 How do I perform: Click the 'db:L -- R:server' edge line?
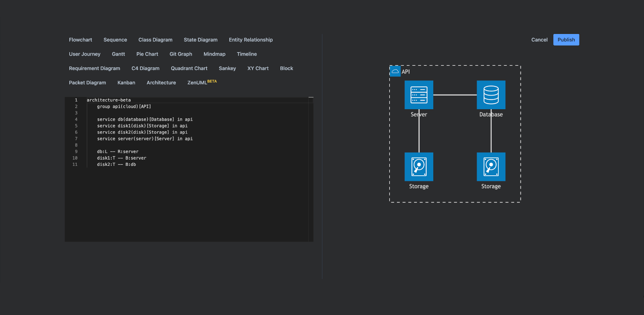point(118,152)
